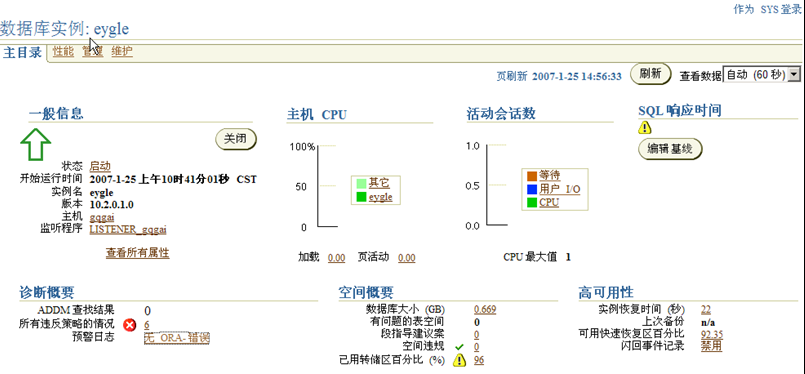
Task: Click the 已用转储区百分比 warning icon
Action: (x=458, y=361)
